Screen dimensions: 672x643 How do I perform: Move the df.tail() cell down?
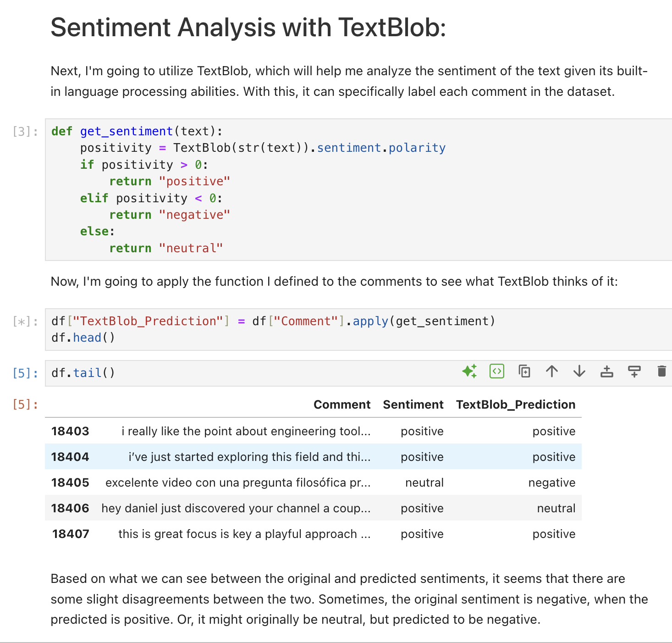tap(579, 371)
